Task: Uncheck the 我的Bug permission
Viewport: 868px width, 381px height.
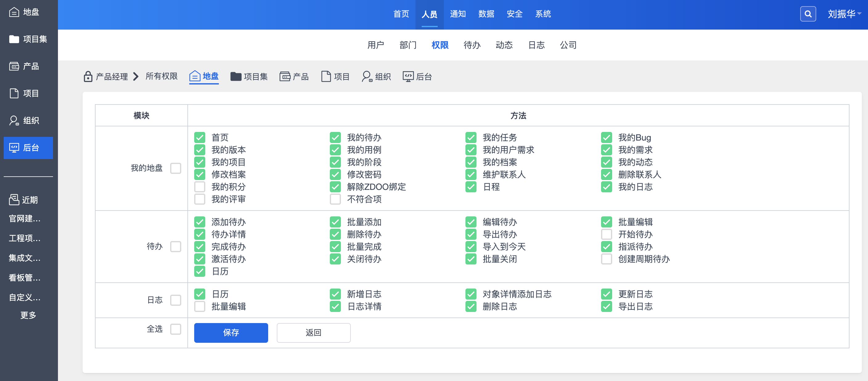Action: (x=606, y=137)
